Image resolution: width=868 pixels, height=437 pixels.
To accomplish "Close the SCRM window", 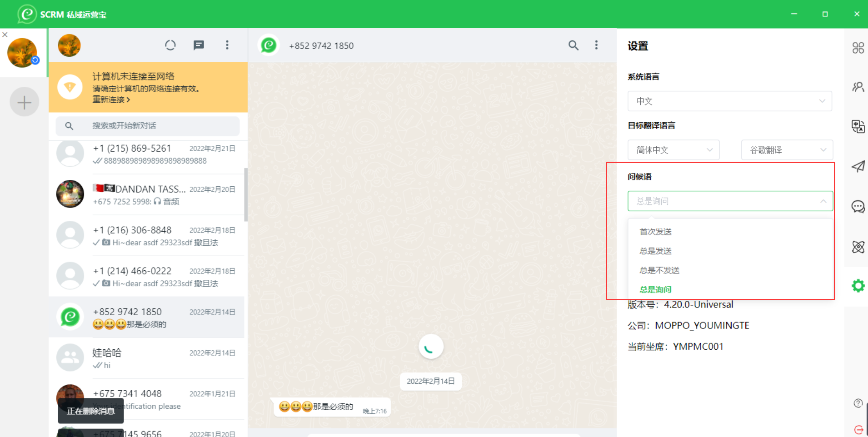I will click(x=857, y=14).
